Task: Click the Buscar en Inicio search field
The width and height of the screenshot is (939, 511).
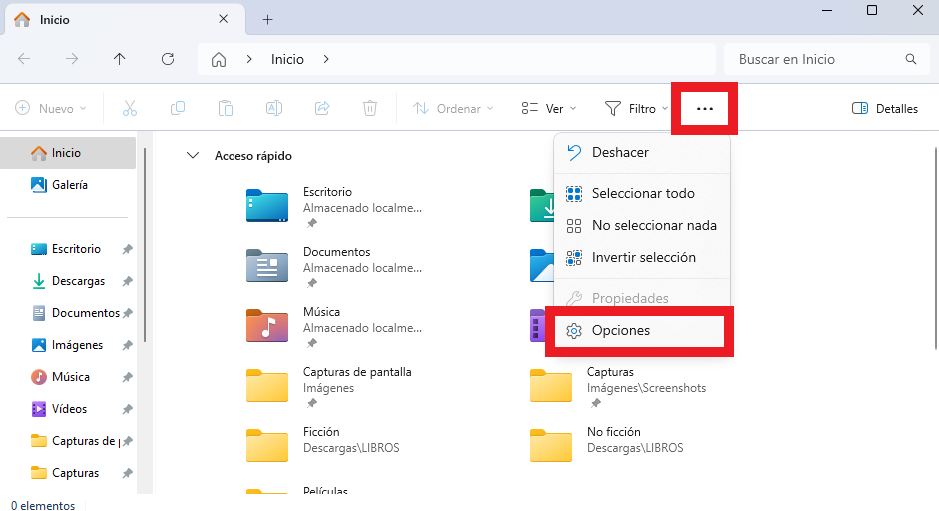Action: [826, 59]
